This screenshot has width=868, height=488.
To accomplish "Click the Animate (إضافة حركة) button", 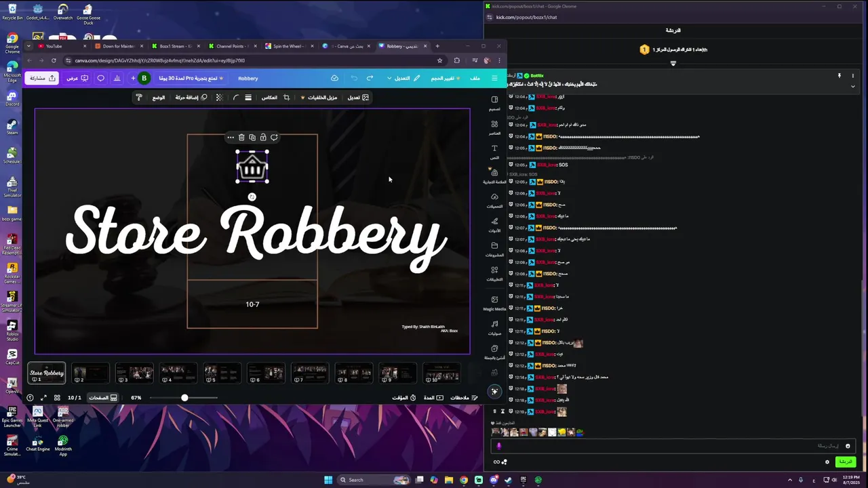I will coord(191,98).
